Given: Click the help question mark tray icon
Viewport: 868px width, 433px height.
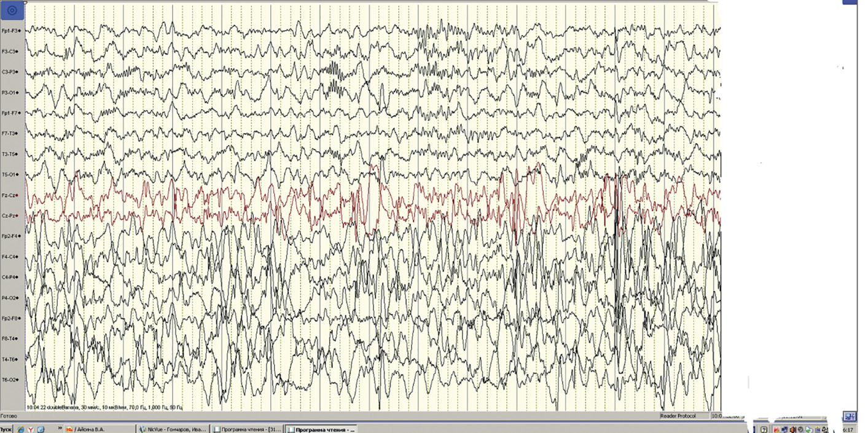Looking at the screenshot, I should pyautogui.click(x=764, y=429).
